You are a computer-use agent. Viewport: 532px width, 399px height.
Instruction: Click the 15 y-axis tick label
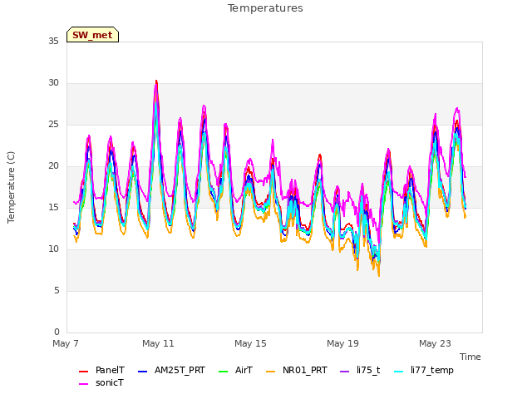click(53, 208)
